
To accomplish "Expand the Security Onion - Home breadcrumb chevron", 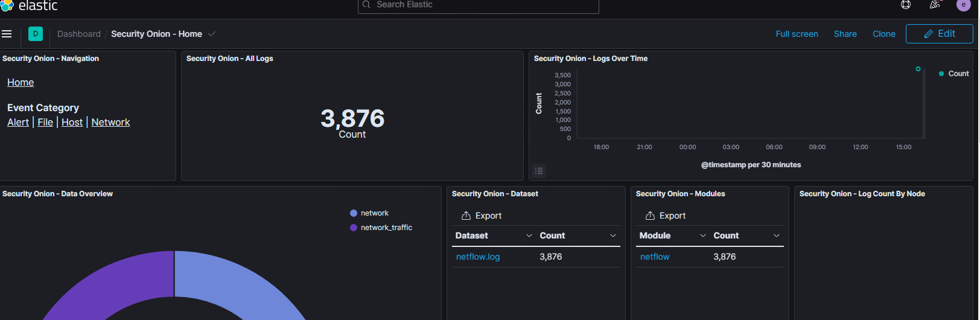I will coord(212,34).
